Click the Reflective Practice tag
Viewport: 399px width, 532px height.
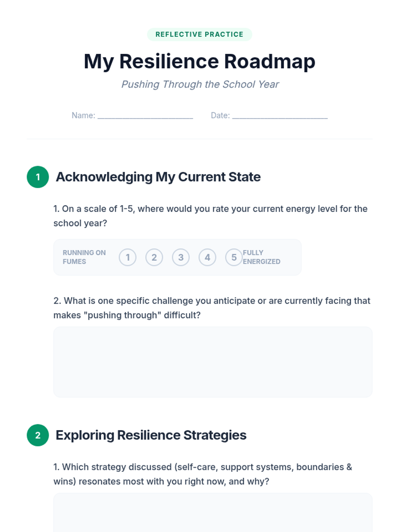click(199, 35)
